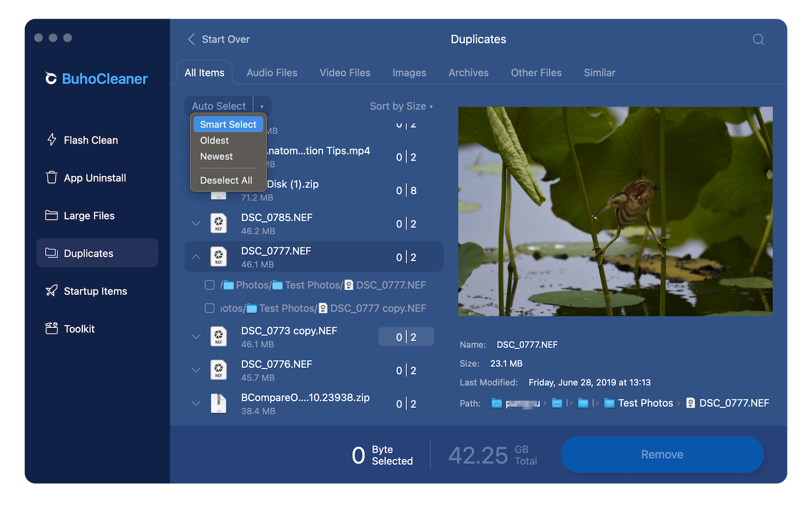Expand the DSC_0785.NEF group

[x=196, y=223]
